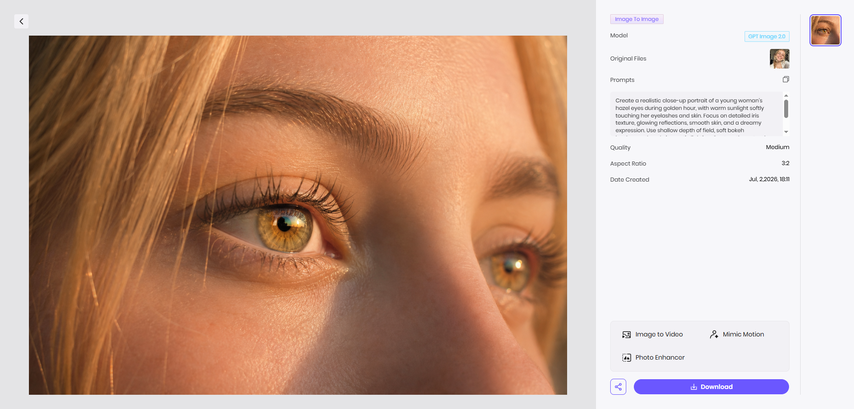
Task: Click the 3:2 aspect ratio value
Action: click(x=785, y=163)
